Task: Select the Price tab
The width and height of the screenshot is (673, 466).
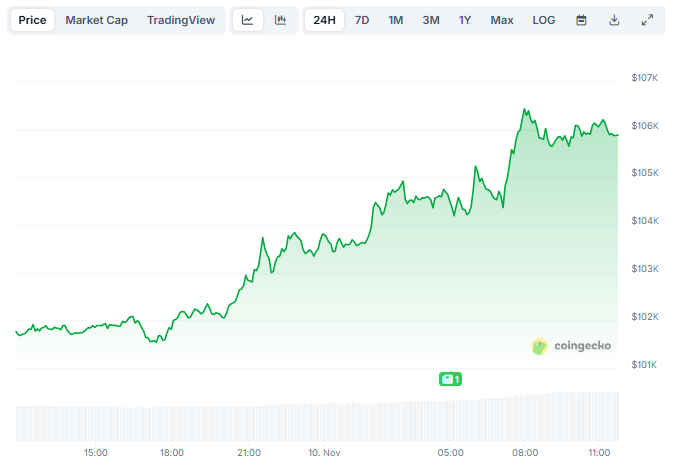Action: point(32,20)
